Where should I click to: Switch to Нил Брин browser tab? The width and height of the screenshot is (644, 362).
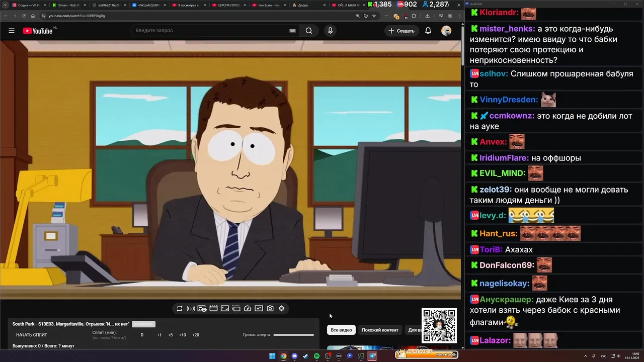(x=268, y=5)
